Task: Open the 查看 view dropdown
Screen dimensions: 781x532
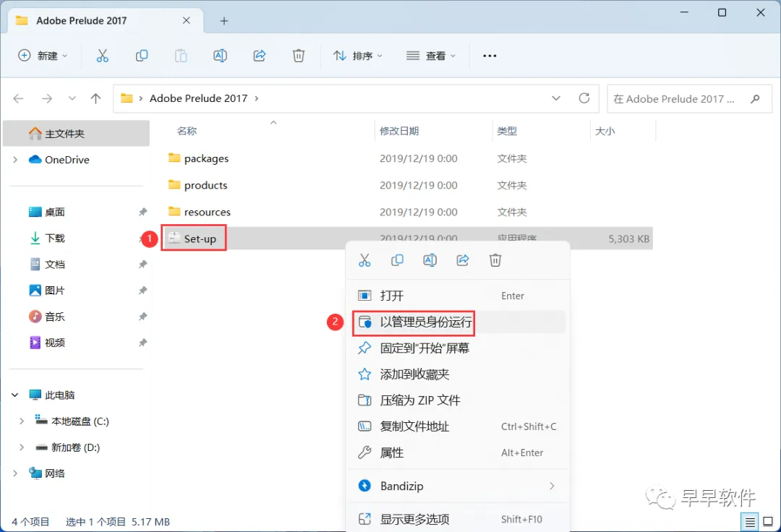Action: [431, 56]
